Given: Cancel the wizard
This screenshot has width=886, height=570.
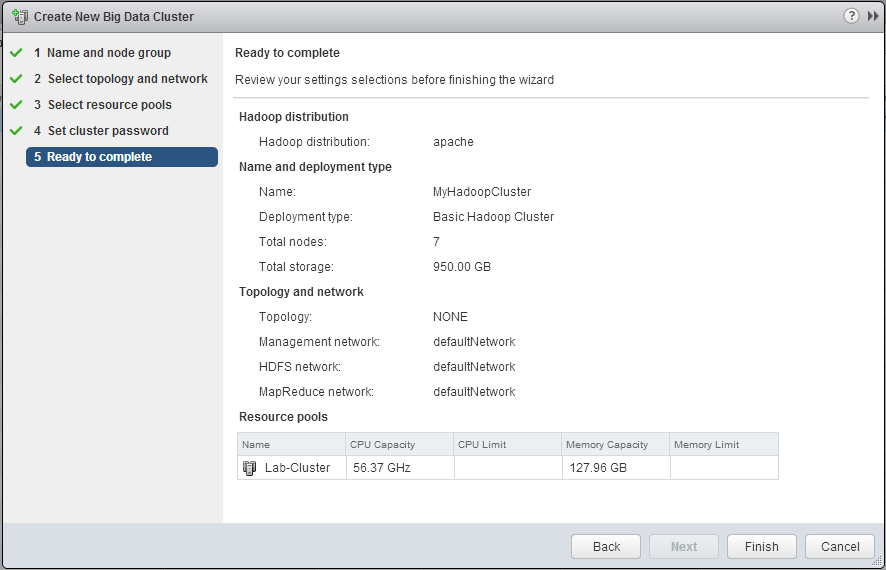Looking at the screenshot, I should point(840,546).
